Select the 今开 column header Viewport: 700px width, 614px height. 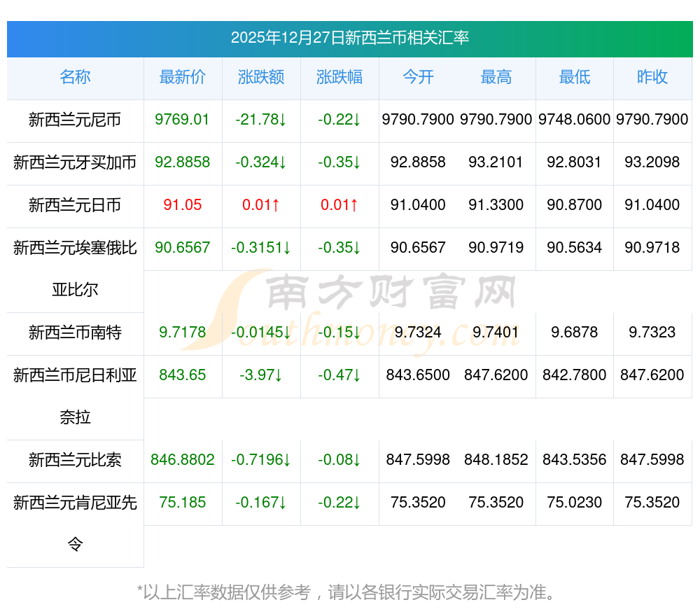pyautogui.click(x=418, y=77)
